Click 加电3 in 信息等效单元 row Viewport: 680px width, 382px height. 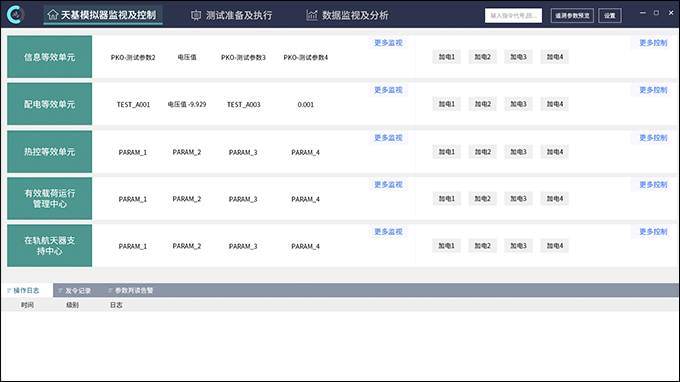pyautogui.click(x=518, y=57)
